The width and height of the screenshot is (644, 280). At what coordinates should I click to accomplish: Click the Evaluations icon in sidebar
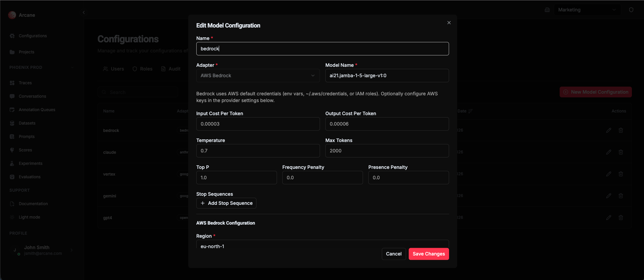(x=12, y=177)
